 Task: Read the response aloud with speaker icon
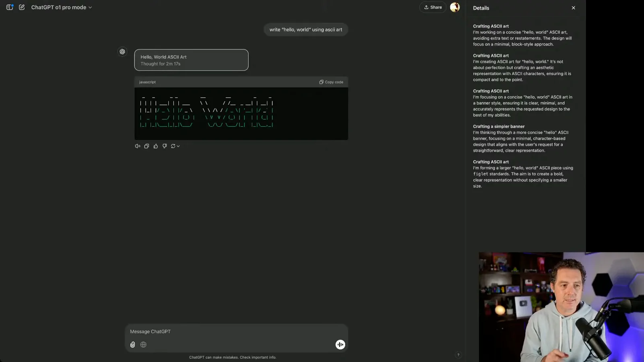[138, 146]
